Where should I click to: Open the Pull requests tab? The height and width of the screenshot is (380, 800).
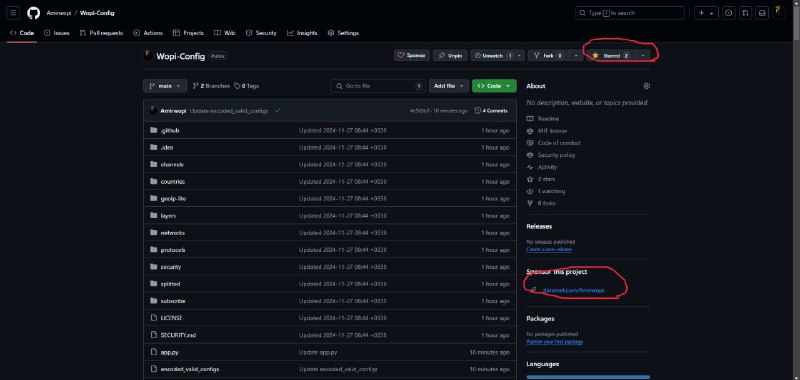tap(102, 33)
